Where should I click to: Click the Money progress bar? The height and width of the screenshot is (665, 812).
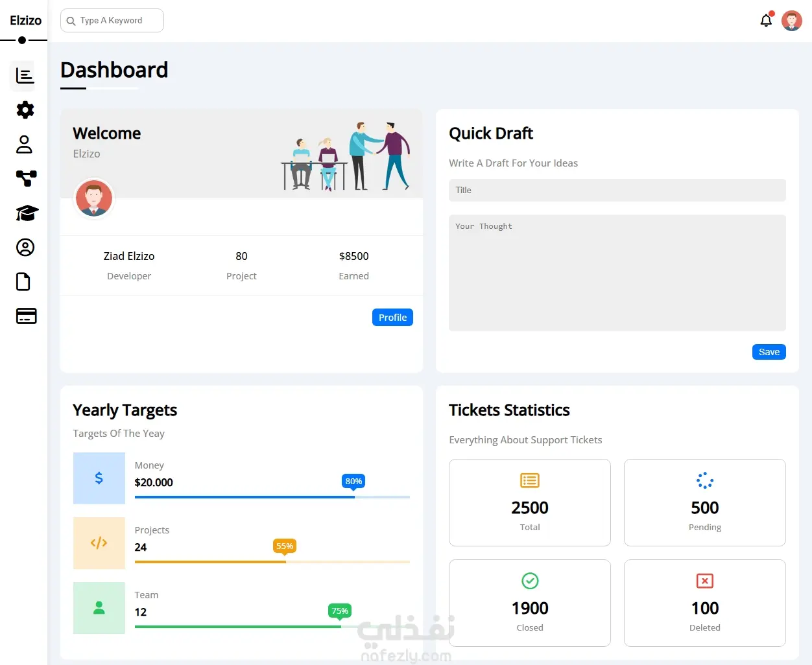(272, 497)
